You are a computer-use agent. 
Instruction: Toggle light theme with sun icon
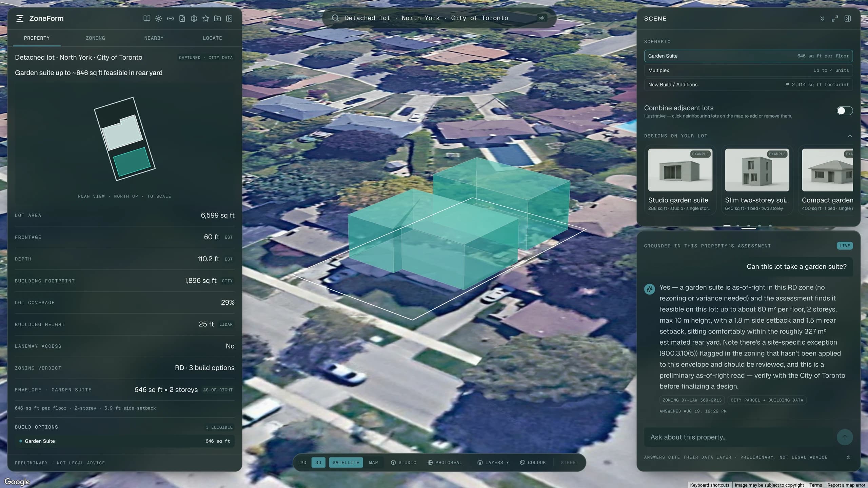pos(159,19)
